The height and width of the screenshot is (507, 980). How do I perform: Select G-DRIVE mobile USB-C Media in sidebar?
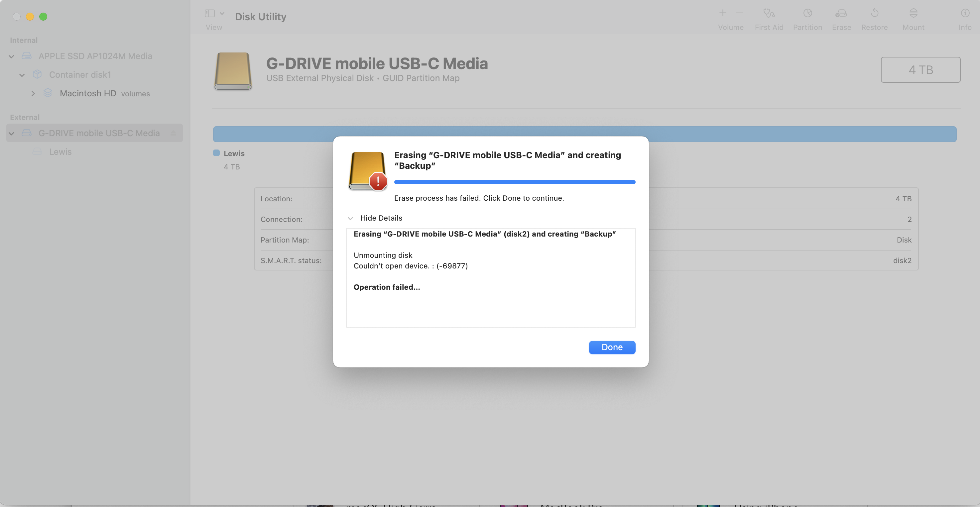[x=99, y=133]
